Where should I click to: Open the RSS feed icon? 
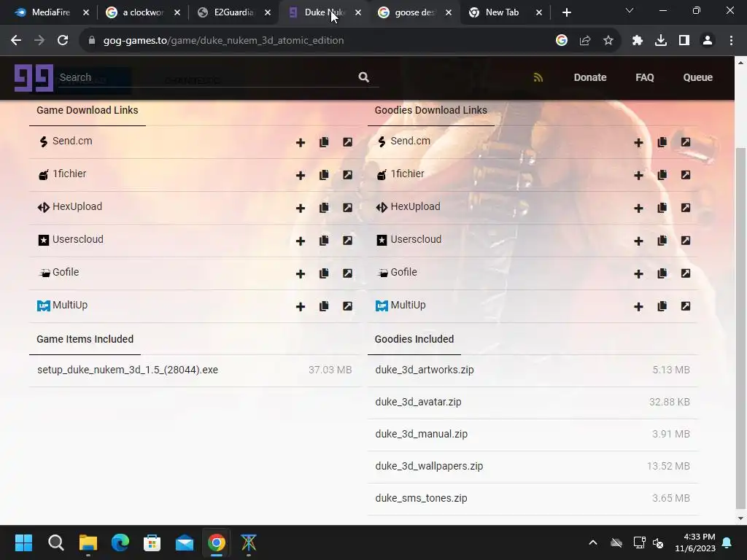538,77
